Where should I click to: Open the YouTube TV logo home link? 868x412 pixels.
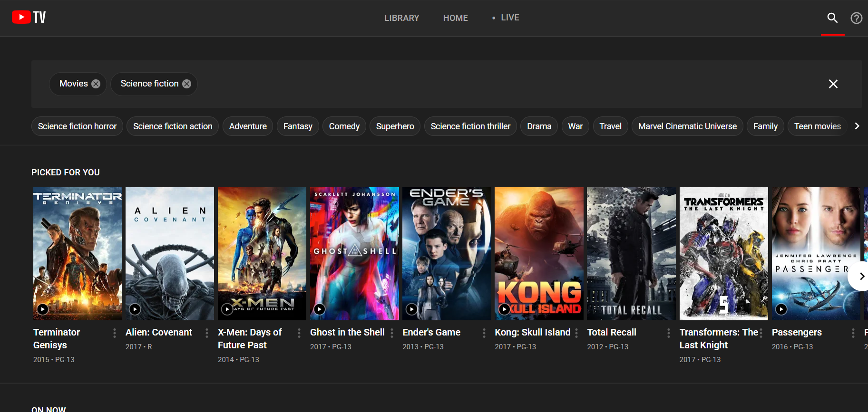[x=29, y=17]
